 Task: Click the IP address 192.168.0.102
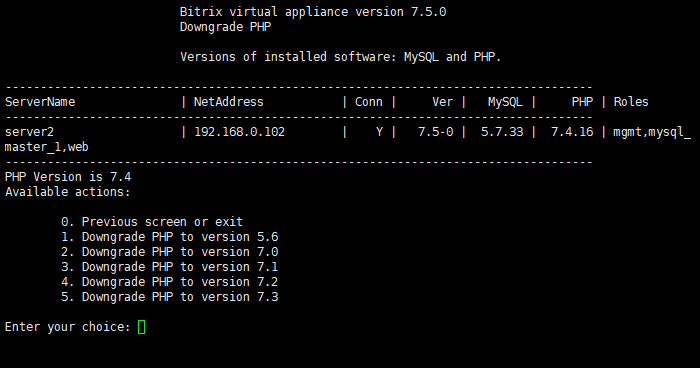tap(239, 132)
